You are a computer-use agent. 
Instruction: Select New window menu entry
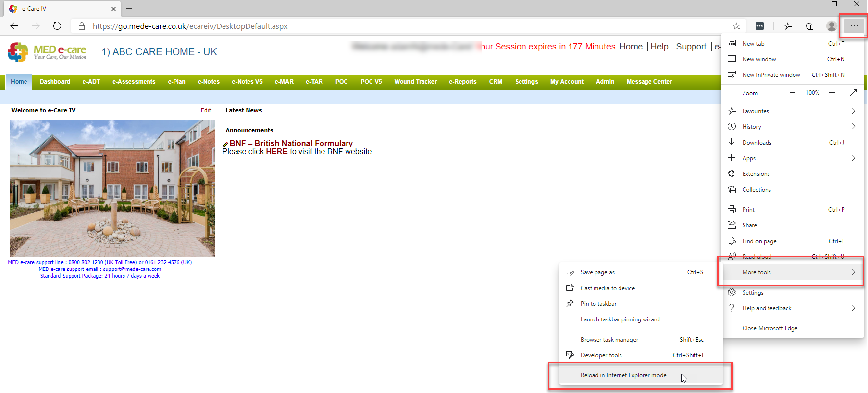point(793,59)
